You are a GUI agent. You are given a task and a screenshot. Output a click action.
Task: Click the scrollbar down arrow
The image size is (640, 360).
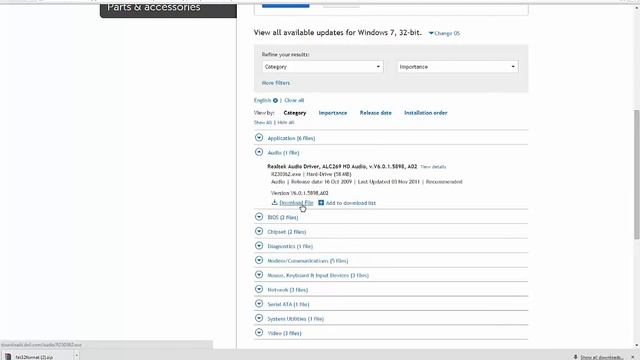636,345
